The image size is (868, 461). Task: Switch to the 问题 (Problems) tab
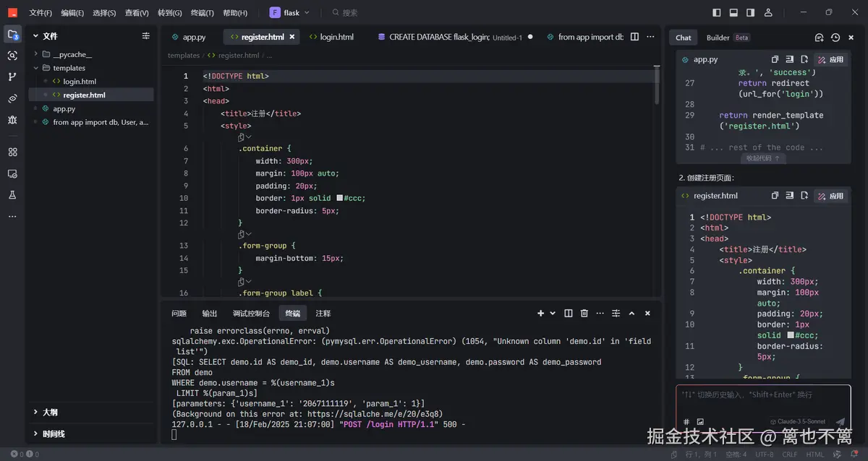point(179,314)
